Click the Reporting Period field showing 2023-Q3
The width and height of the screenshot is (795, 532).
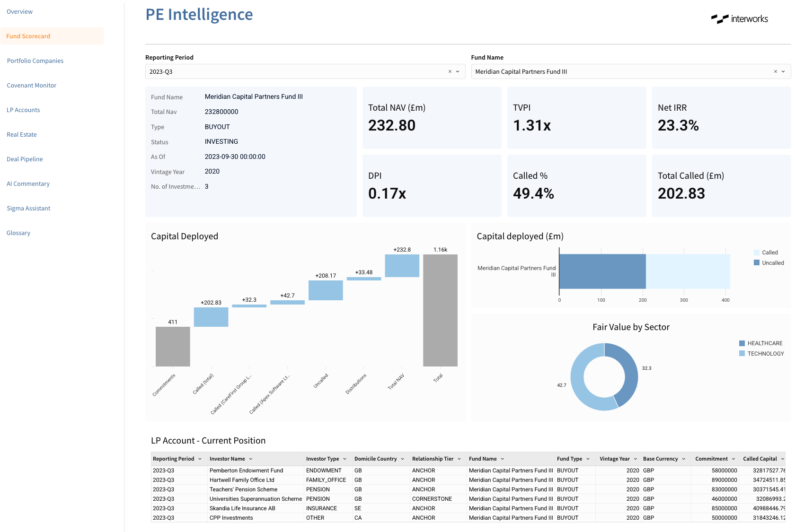305,71
